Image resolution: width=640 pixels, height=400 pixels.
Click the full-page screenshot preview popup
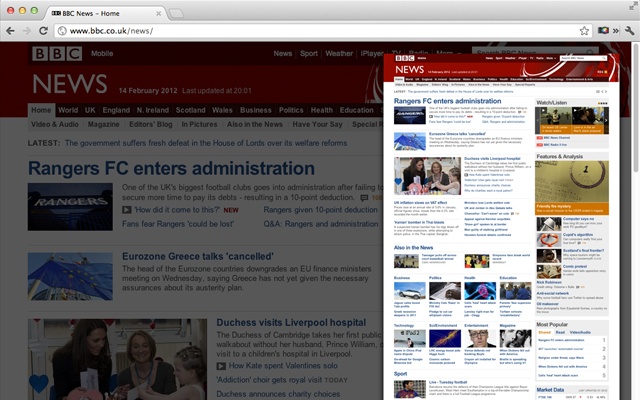click(501, 227)
